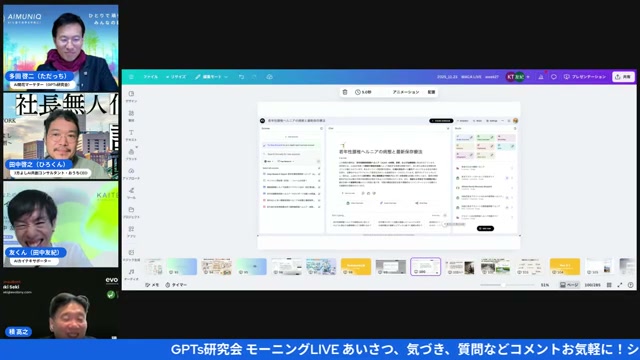This screenshot has width=640, height=360.
Task: Select page thumbnail 94
Action: [216, 267]
